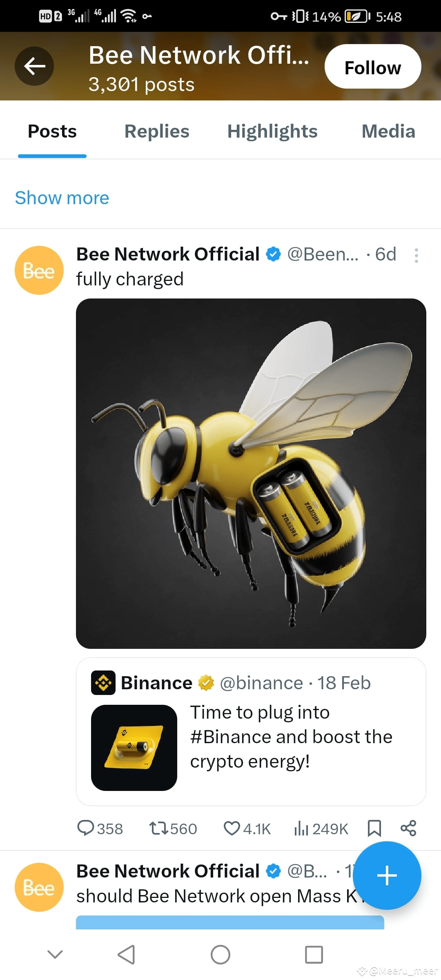Screen dimensions: 441x980
Task: Switch to the Replies tab
Action: [x=156, y=131]
